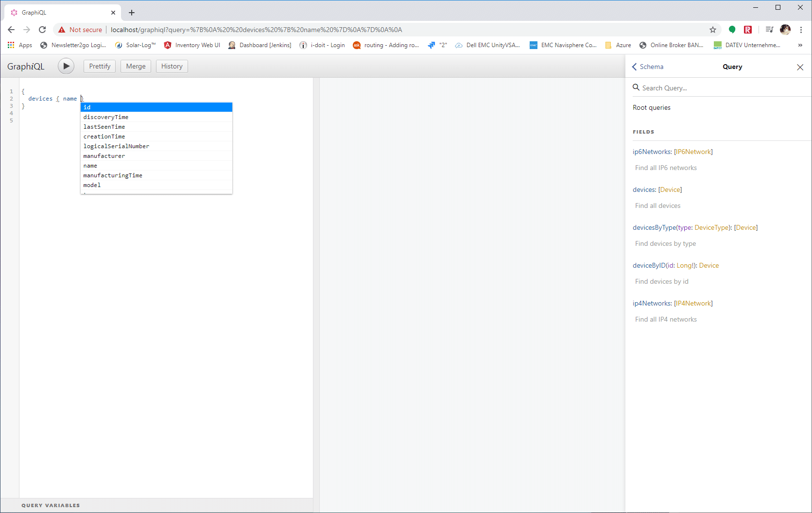Switch to the GraphiQL browser tab

pyautogui.click(x=58, y=12)
